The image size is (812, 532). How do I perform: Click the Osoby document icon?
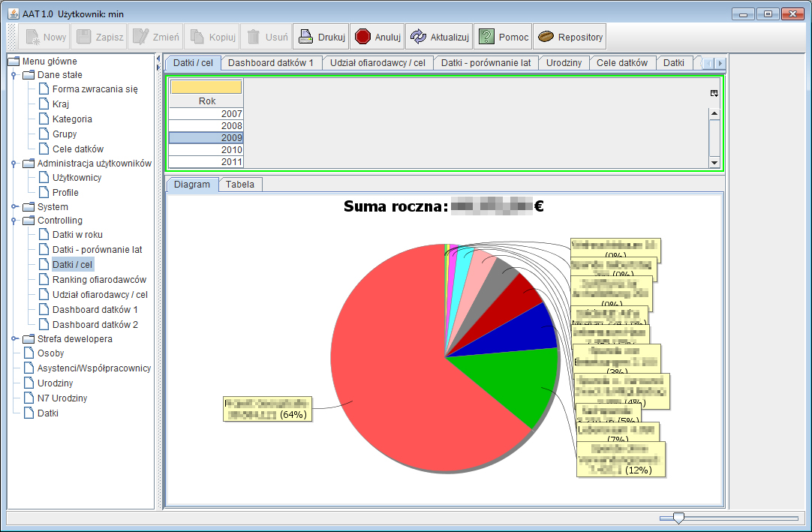point(29,353)
